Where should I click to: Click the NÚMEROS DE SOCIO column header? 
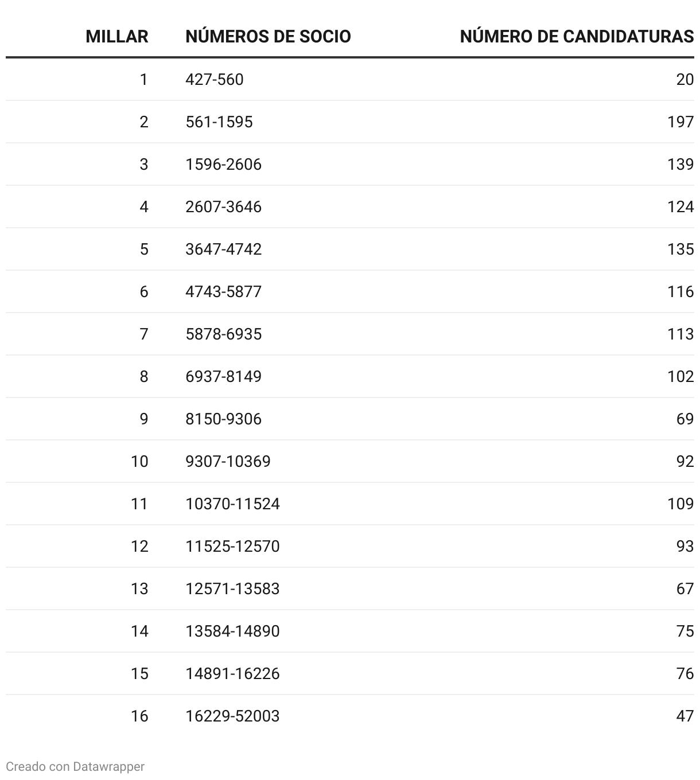pos(268,37)
